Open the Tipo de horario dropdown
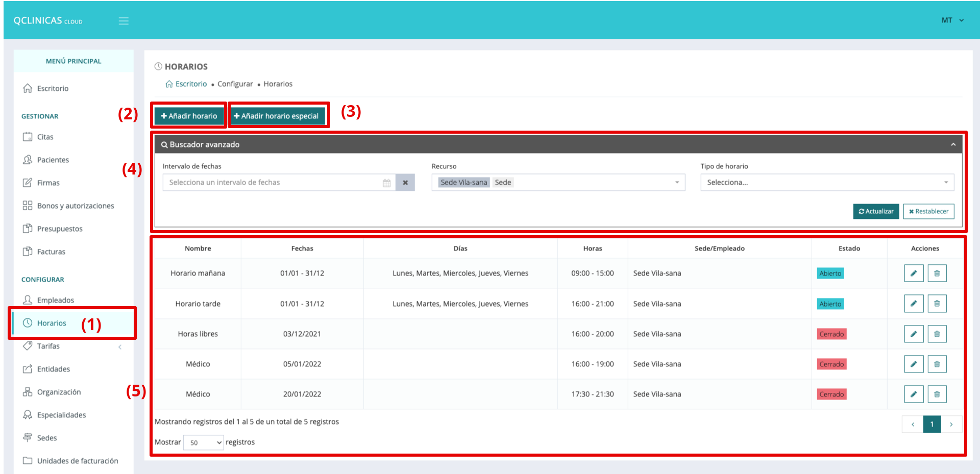This screenshot has height=474, width=980. (827, 183)
